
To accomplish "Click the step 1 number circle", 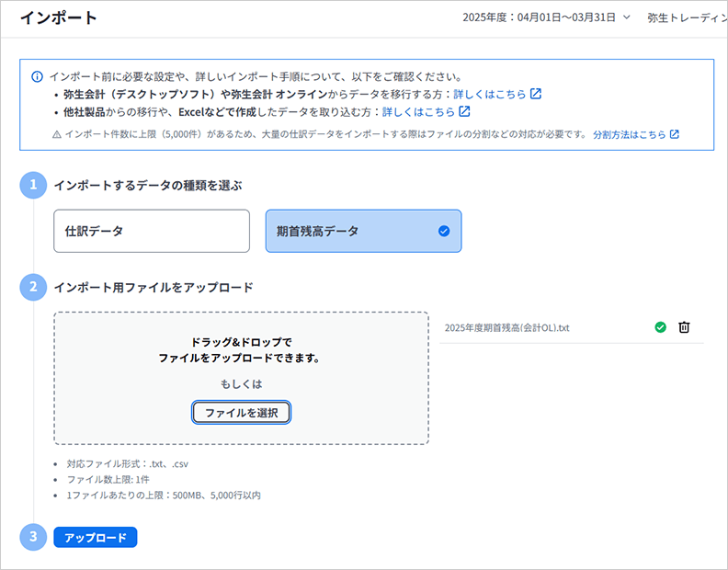I will pyautogui.click(x=33, y=185).
